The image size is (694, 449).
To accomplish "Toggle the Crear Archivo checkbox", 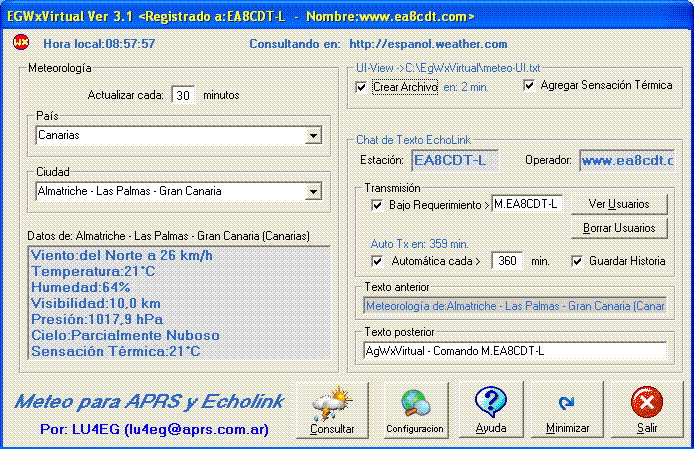I will (362, 87).
